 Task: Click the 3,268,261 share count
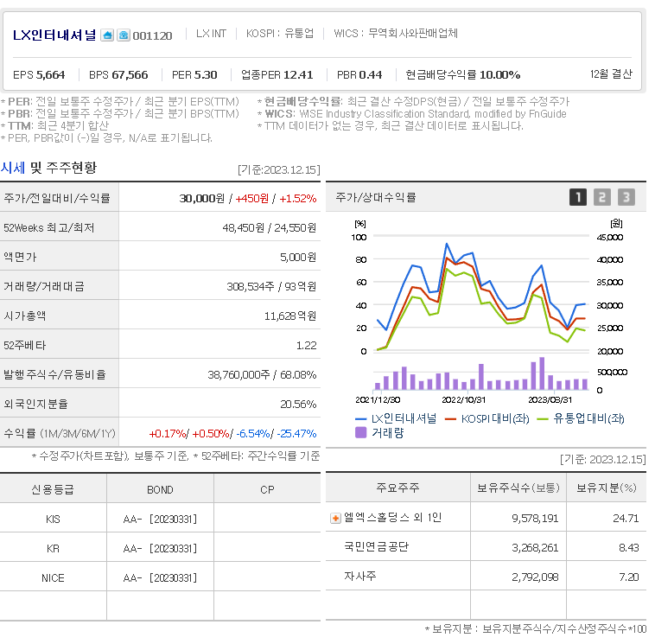pyautogui.click(x=535, y=548)
